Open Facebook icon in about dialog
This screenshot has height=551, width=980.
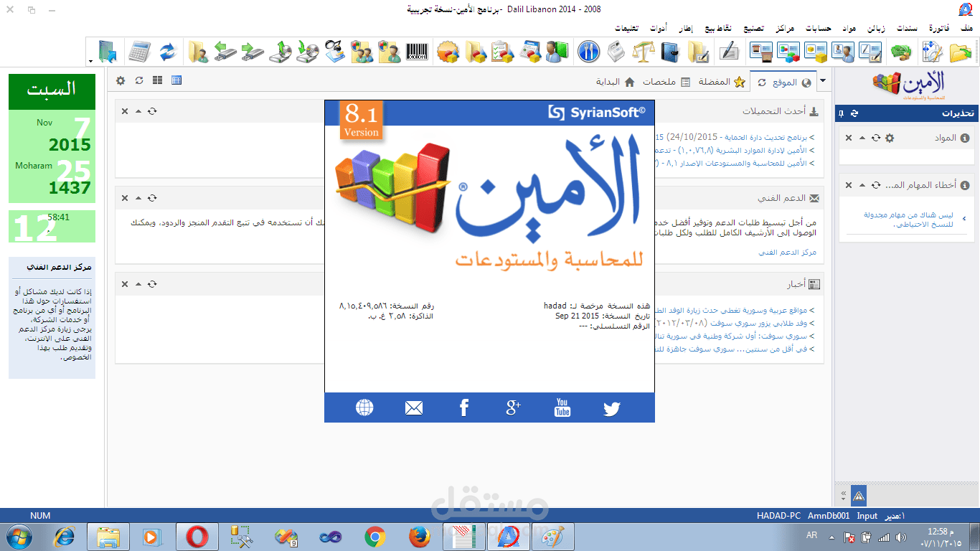[463, 408]
